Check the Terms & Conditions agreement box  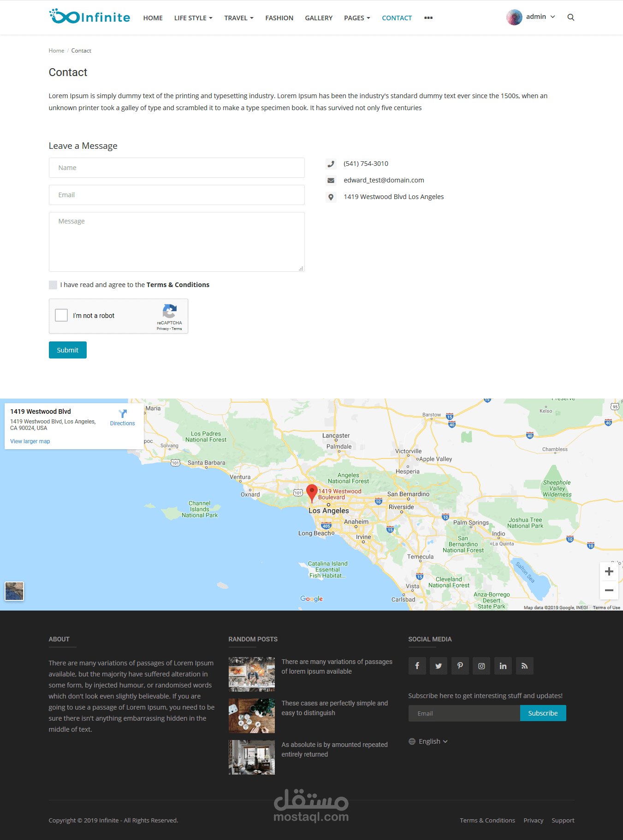53,285
